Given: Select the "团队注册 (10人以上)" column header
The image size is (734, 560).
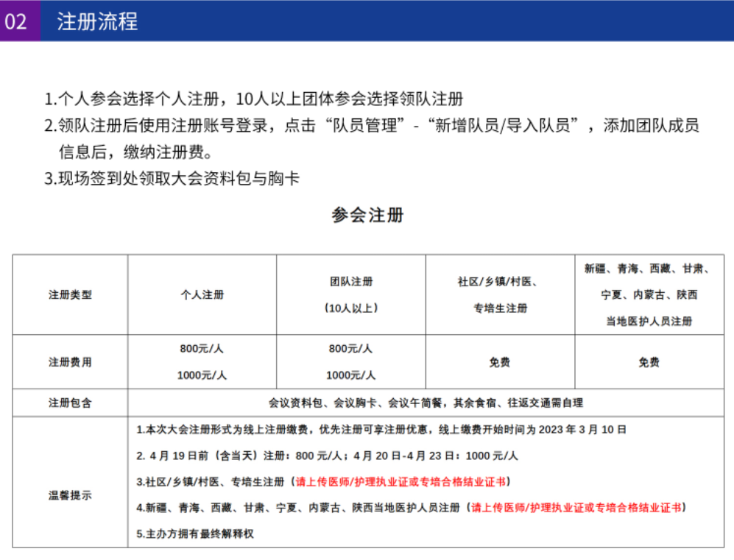Looking at the screenshot, I should [x=351, y=294].
